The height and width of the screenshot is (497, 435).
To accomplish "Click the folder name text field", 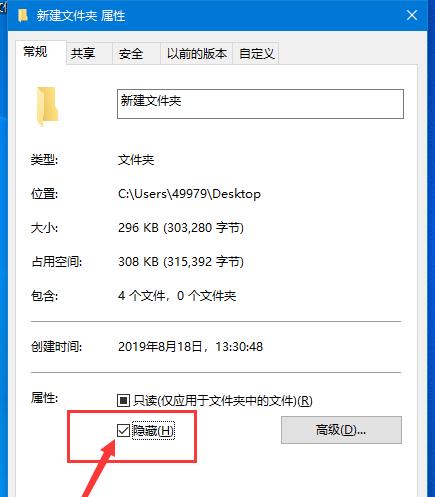I will pyautogui.click(x=260, y=104).
